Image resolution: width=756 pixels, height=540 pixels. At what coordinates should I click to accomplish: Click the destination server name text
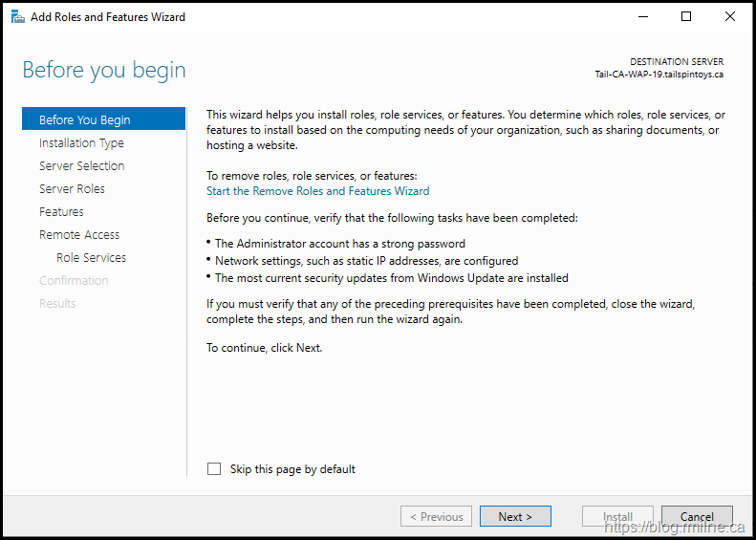point(659,75)
